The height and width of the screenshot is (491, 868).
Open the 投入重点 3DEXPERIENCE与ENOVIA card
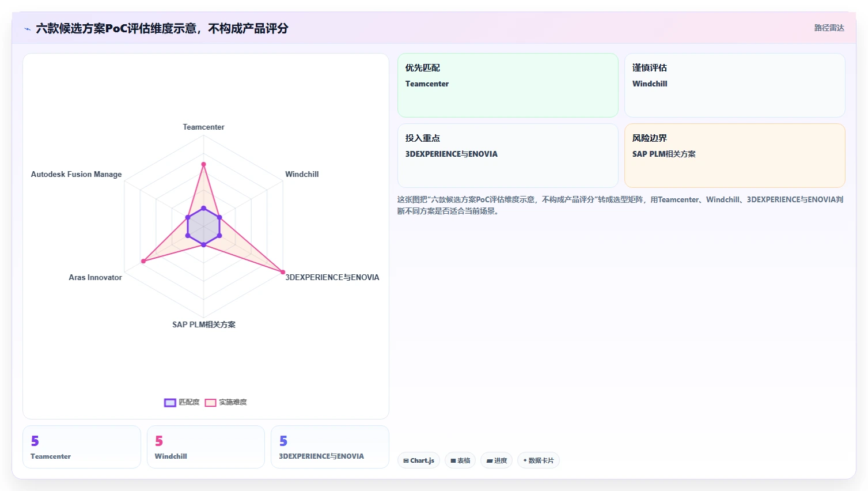pyautogui.click(x=507, y=156)
